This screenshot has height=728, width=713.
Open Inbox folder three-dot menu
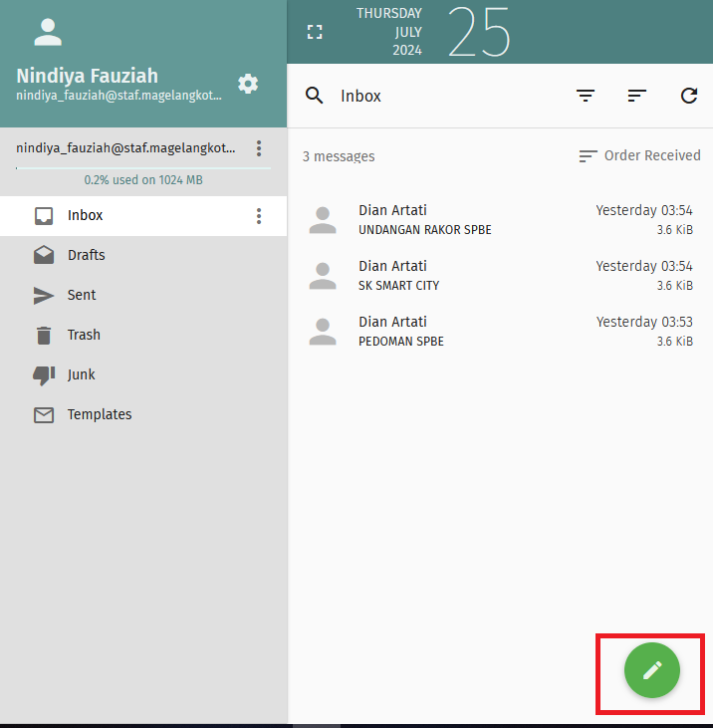pos(259,216)
